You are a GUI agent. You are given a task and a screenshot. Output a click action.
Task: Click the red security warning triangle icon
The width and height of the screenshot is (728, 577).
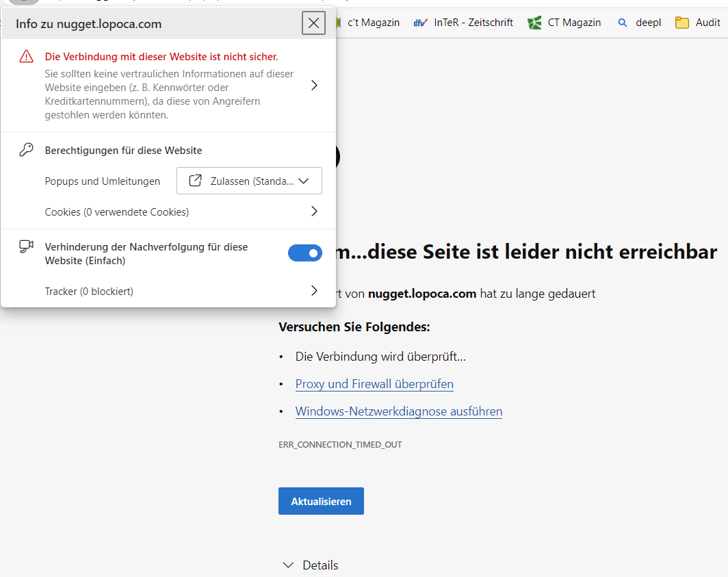[x=26, y=57]
